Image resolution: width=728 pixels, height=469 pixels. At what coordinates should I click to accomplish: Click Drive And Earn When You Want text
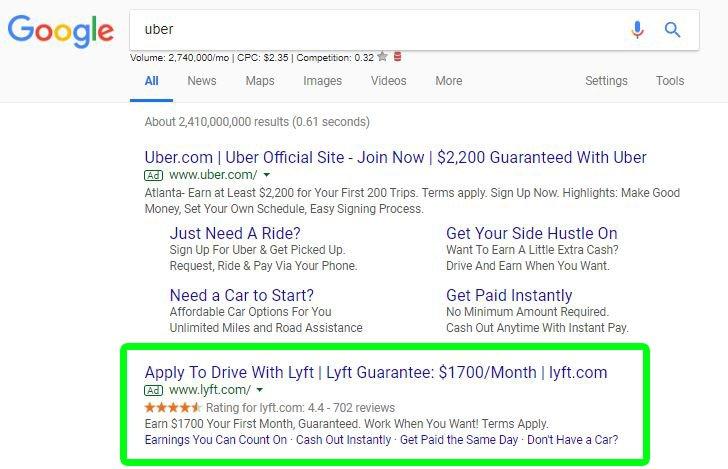(528, 266)
